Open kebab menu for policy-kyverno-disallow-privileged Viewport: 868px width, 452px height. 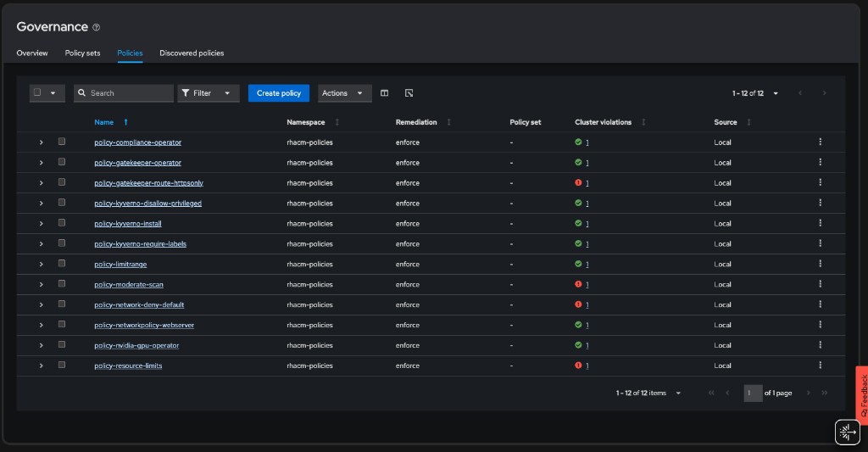click(x=820, y=203)
